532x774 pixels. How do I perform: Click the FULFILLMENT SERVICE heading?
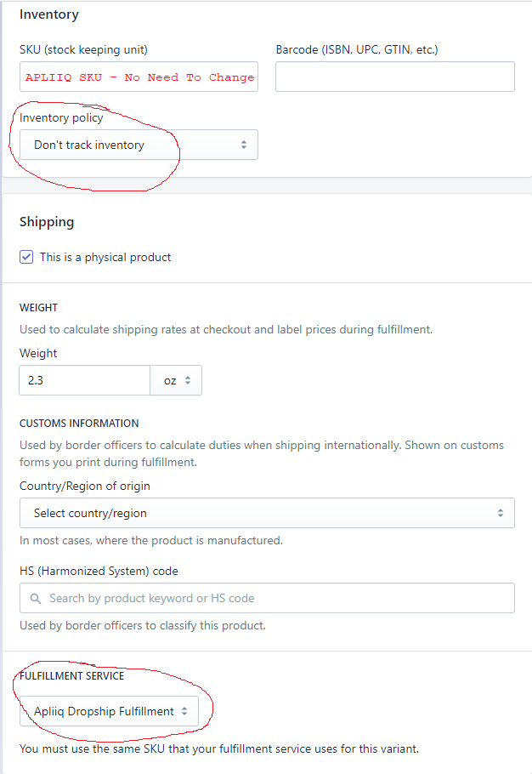click(x=72, y=676)
